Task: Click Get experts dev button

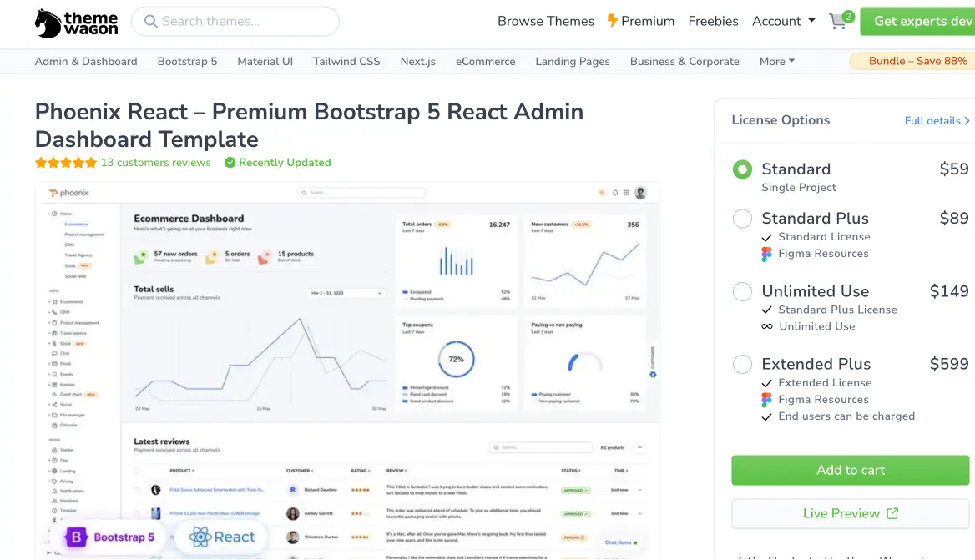Action: (917, 21)
